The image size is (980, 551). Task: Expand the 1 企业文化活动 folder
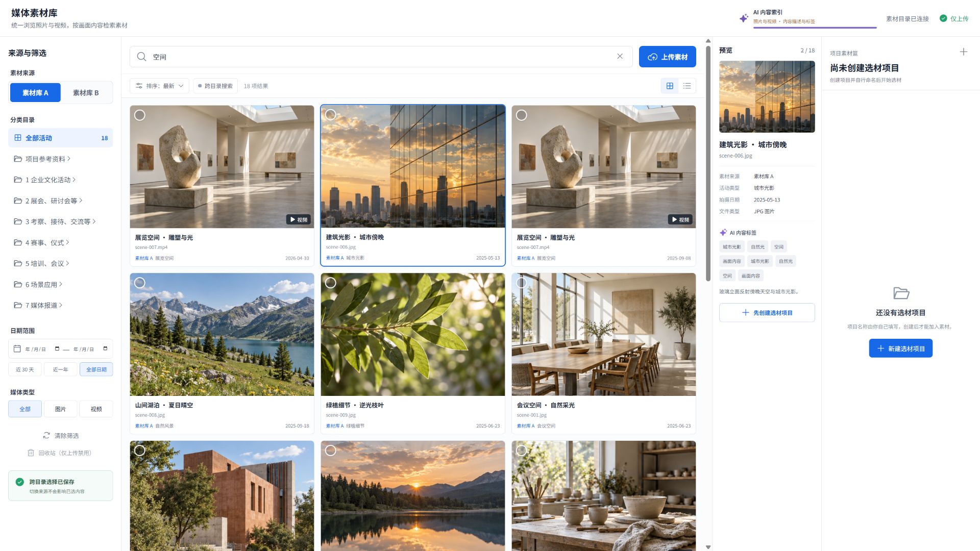tap(60, 180)
